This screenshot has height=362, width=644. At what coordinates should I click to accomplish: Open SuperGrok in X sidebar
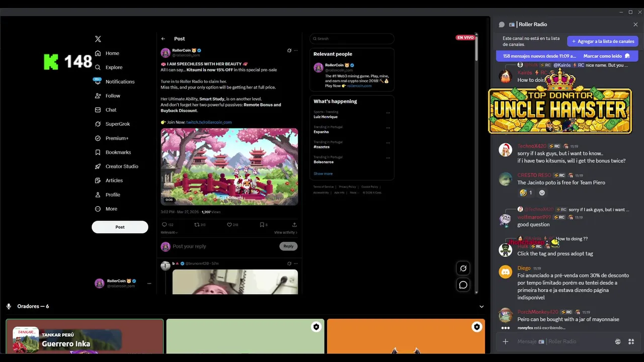point(112,124)
